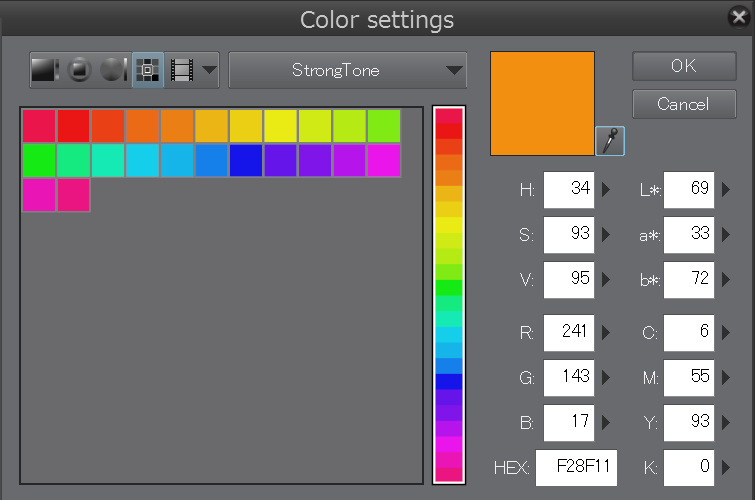Activate the eyedropper screen color picker
Screen dimensions: 755x500
click(x=609, y=142)
